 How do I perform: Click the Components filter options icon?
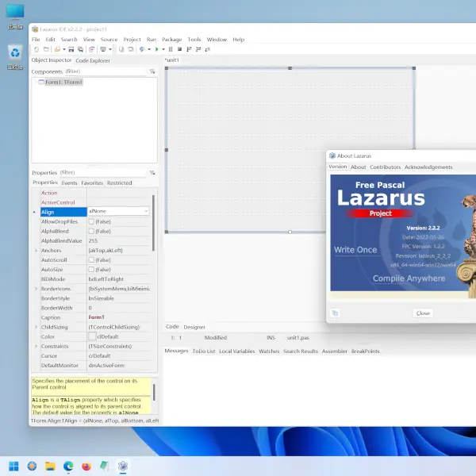point(152,71)
